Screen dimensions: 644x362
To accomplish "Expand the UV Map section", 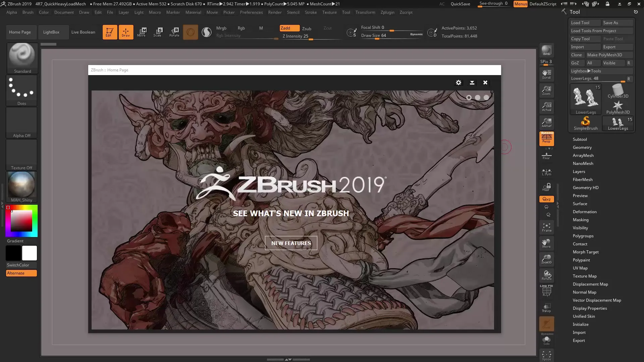I will [580, 268].
